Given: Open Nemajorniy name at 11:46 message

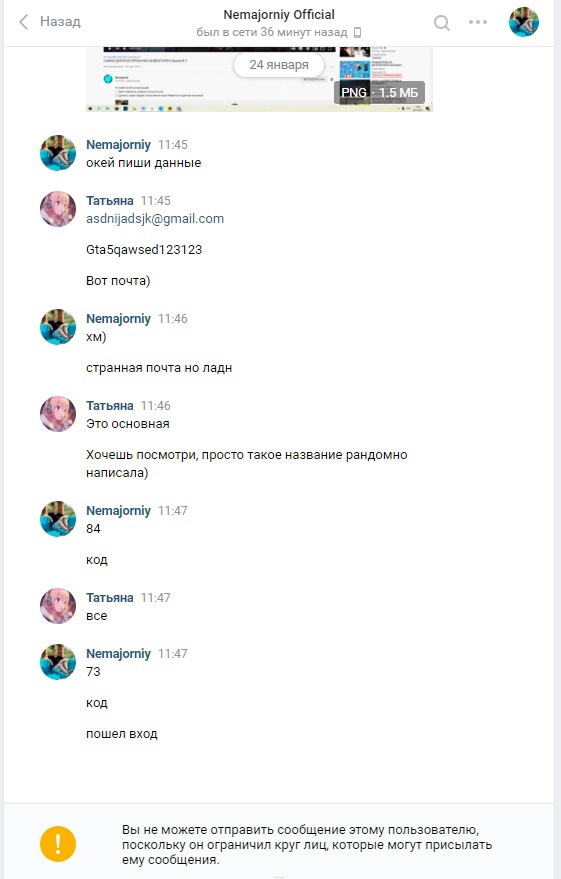Looking at the screenshot, I should pos(118,318).
